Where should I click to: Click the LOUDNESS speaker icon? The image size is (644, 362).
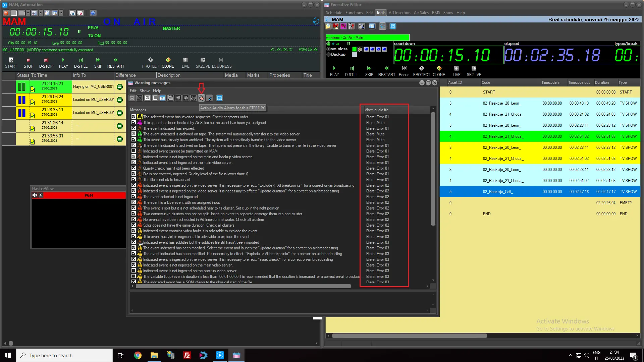221,60
